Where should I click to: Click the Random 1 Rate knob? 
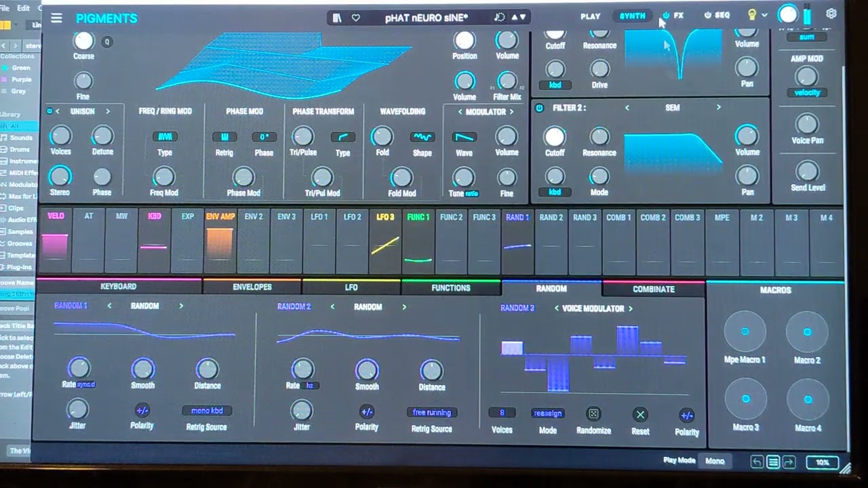(79, 368)
